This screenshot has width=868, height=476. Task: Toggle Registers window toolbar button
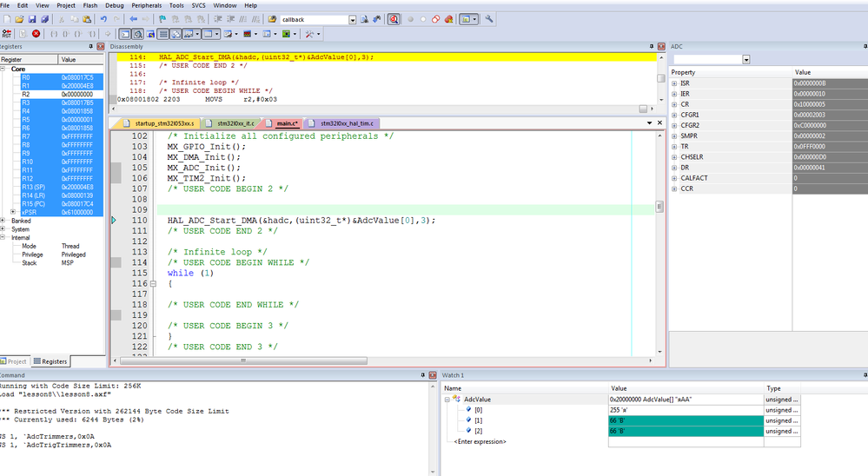pos(162,34)
